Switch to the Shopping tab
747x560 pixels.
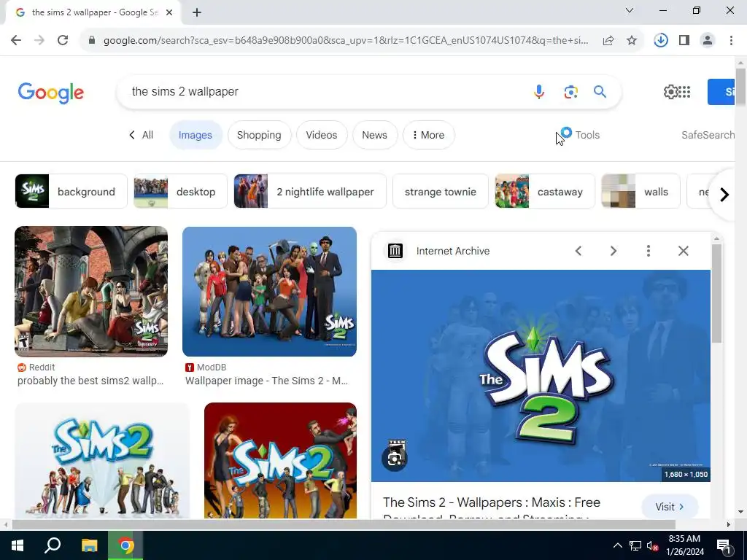pyautogui.click(x=259, y=135)
